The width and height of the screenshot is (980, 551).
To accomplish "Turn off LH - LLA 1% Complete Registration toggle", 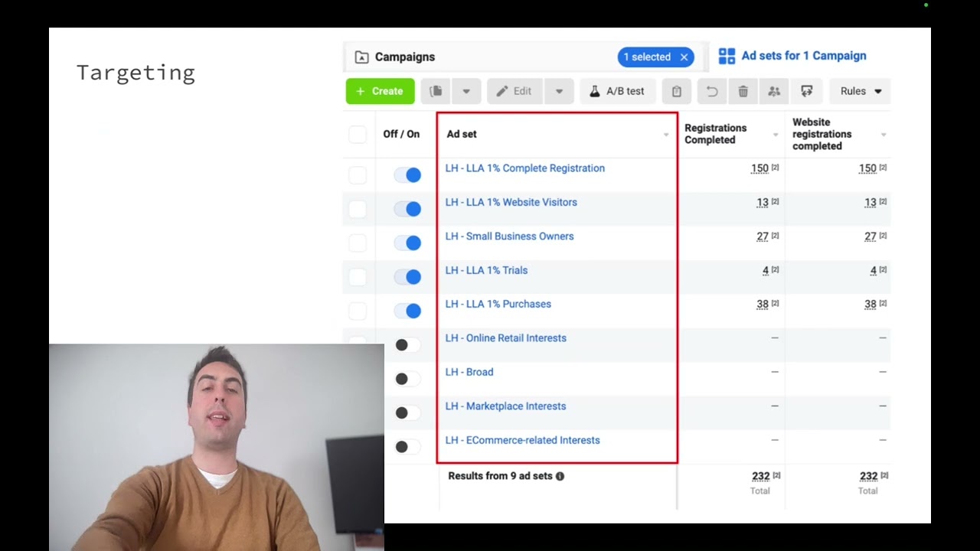I will tap(407, 175).
